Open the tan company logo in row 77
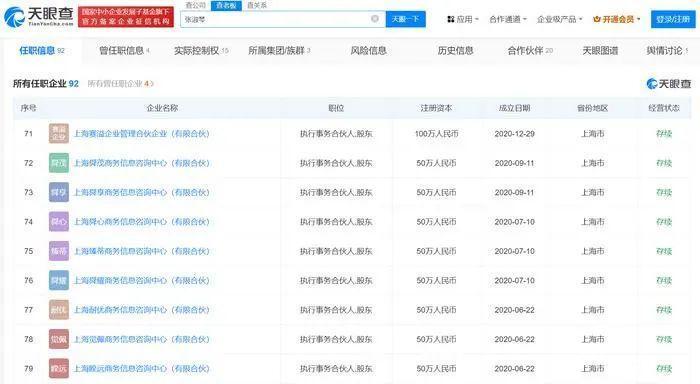The image size is (700, 384). coord(59,310)
